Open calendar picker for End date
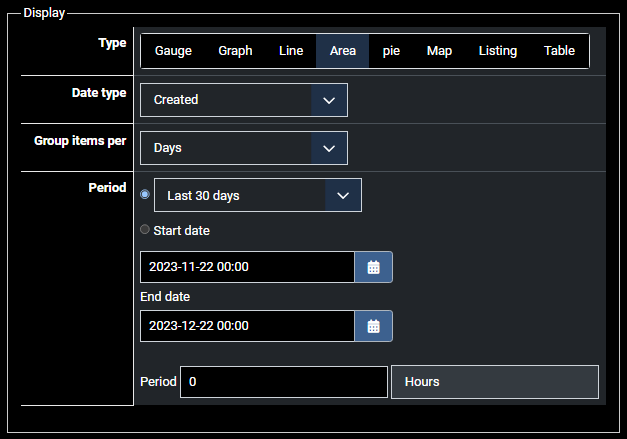This screenshot has height=439, width=627. click(373, 326)
